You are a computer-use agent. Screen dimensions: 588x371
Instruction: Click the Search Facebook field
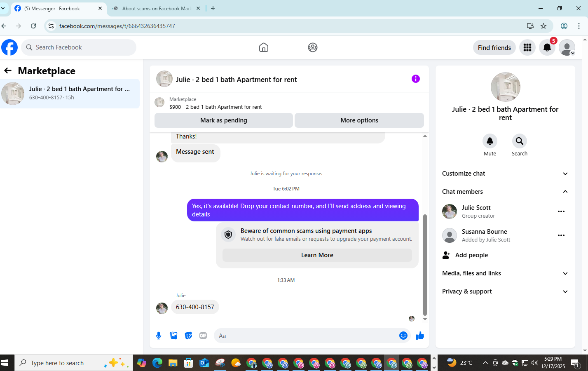tap(79, 47)
